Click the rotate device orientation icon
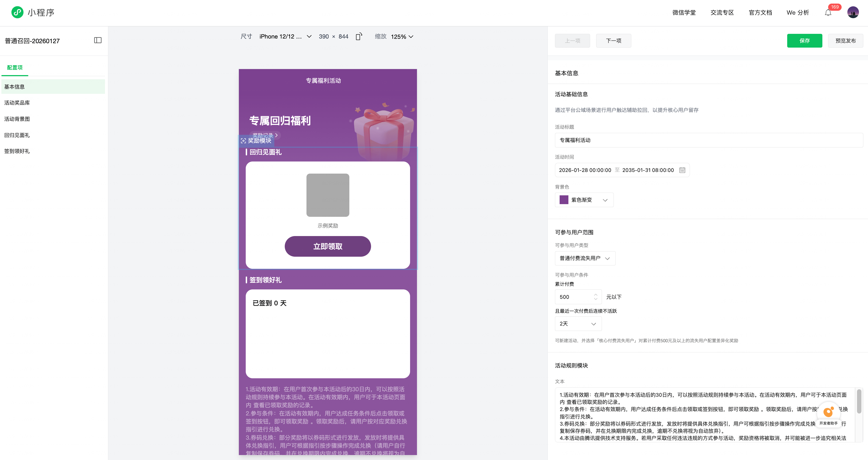 click(359, 36)
